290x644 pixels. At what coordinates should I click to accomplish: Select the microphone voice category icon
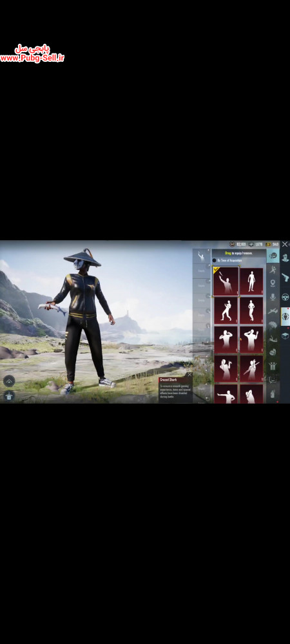pyautogui.click(x=273, y=297)
